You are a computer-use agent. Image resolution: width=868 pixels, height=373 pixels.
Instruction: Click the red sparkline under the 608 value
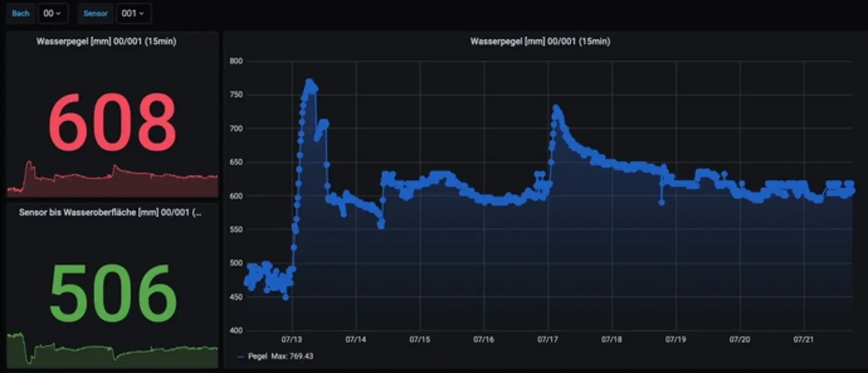[112, 180]
